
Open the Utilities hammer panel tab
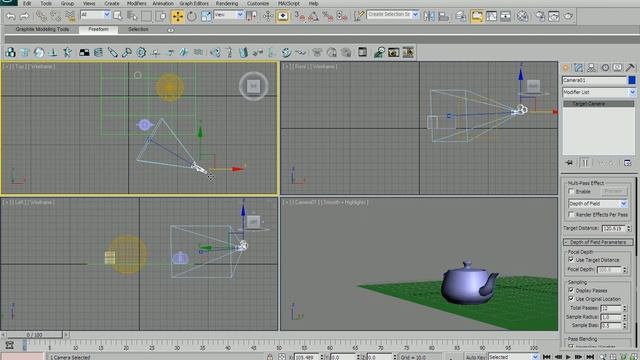(630, 68)
